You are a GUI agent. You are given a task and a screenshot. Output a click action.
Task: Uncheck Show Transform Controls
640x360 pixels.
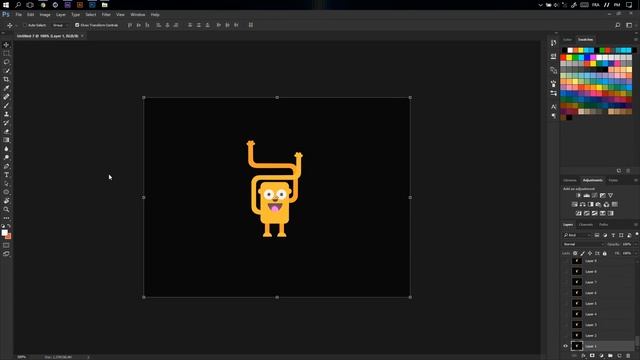(77, 25)
